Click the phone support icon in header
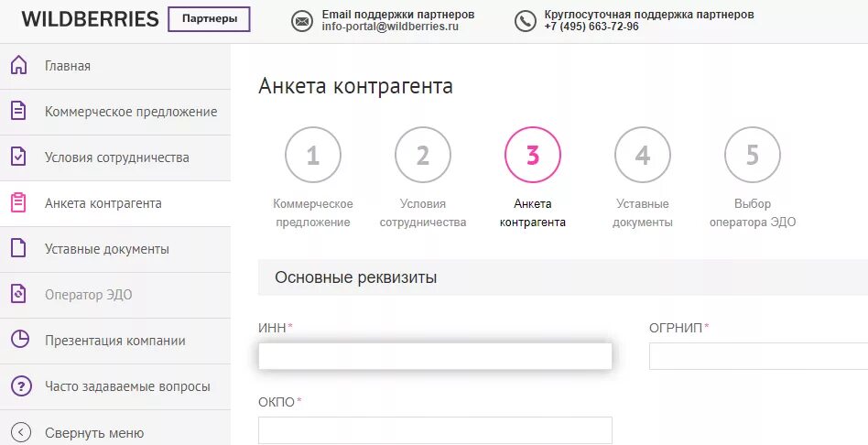Viewport: 868px width, 445px height. click(525, 21)
